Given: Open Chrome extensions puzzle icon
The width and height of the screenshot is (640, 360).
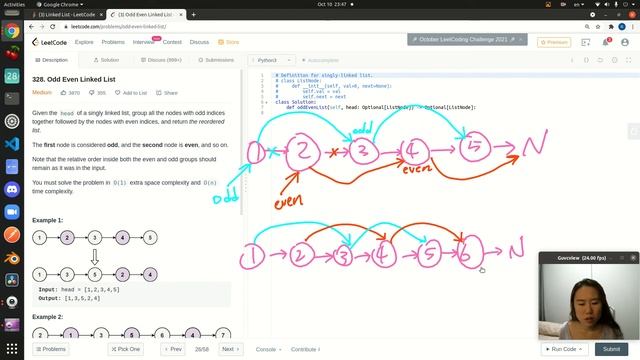Looking at the screenshot, I should point(611,27).
